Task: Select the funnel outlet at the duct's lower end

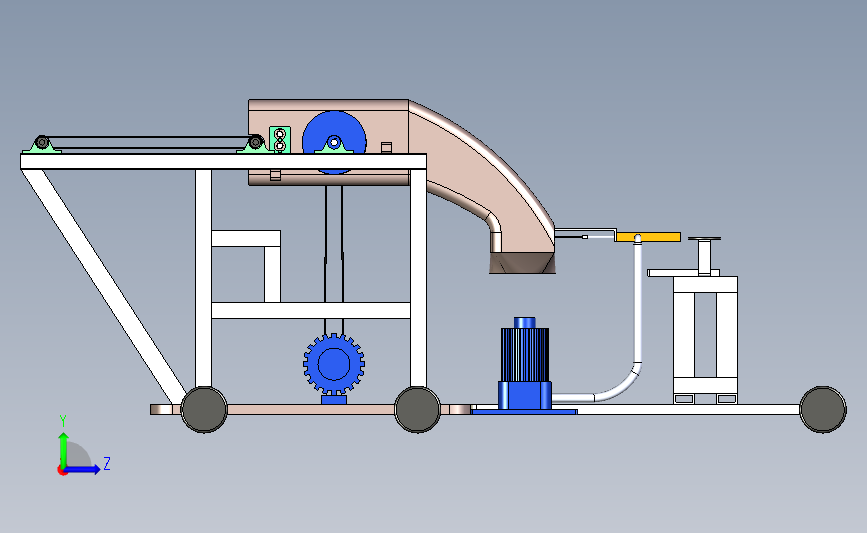Action: (x=522, y=263)
